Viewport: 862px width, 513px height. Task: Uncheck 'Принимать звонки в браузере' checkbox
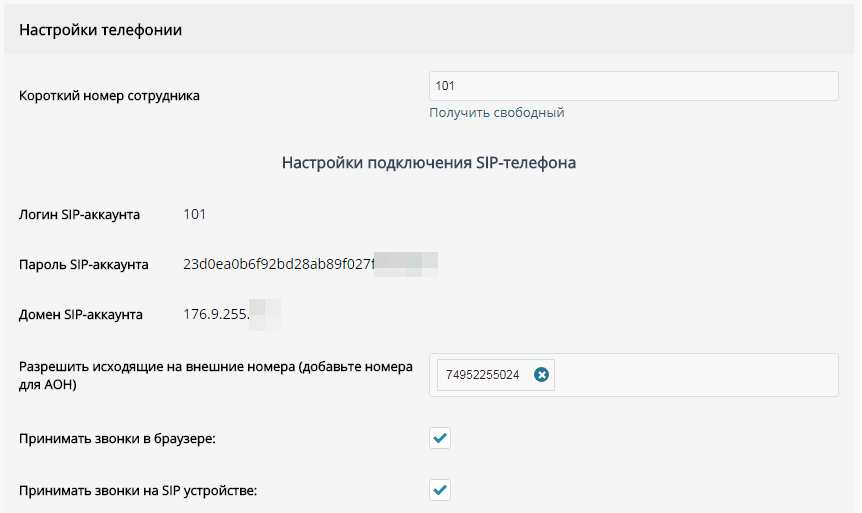tap(440, 438)
